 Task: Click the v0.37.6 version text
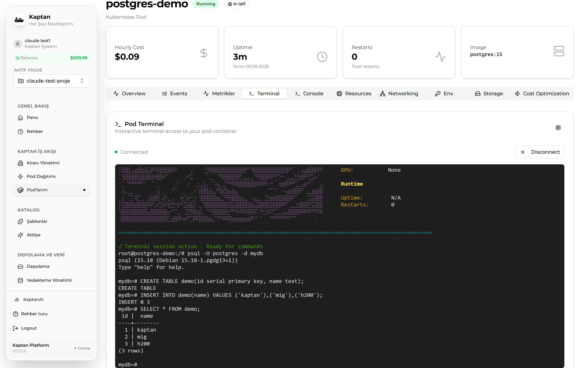(x=19, y=351)
